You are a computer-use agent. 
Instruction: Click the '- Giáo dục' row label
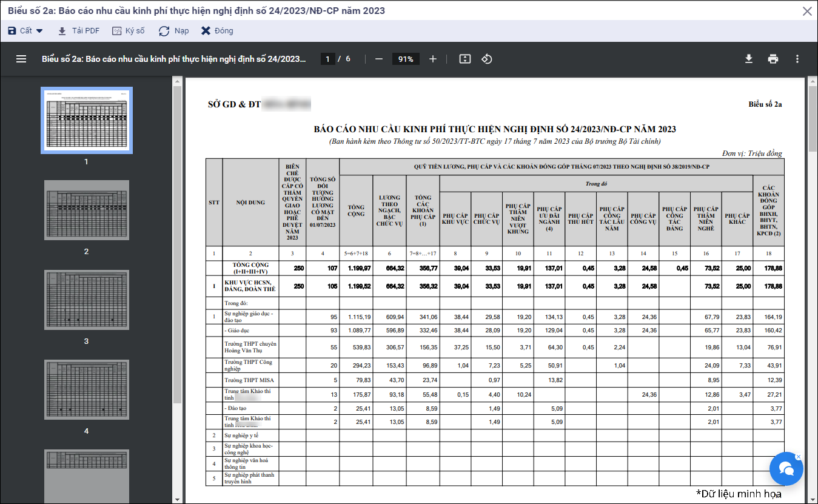(238, 331)
